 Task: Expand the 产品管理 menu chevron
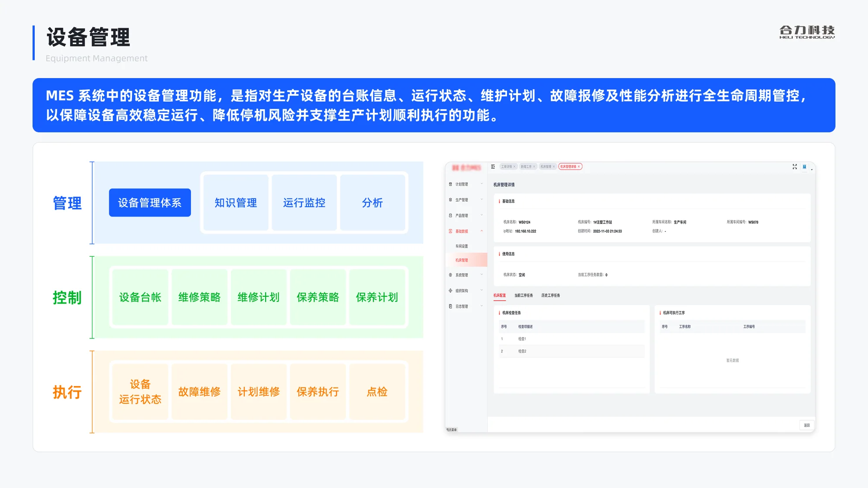pos(482,215)
